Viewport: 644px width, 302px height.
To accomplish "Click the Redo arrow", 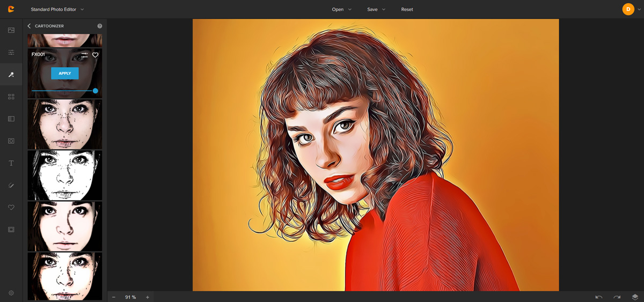I will click(617, 297).
